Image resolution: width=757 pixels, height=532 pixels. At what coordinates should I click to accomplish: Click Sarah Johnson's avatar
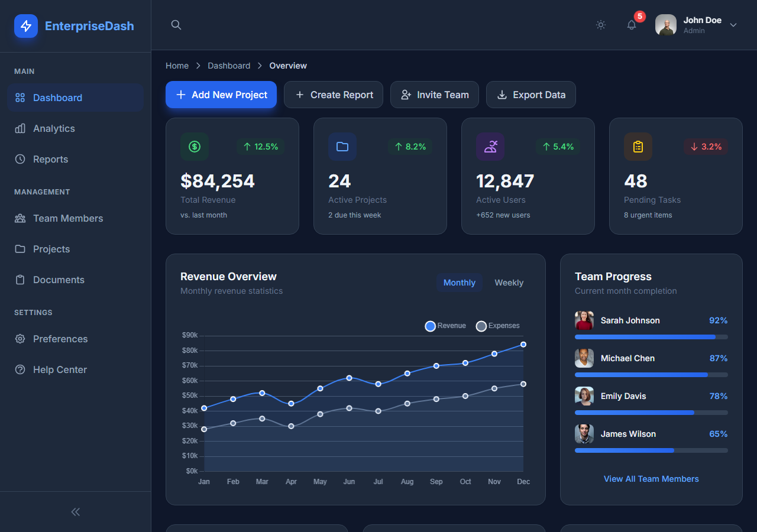(x=584, y=320)
